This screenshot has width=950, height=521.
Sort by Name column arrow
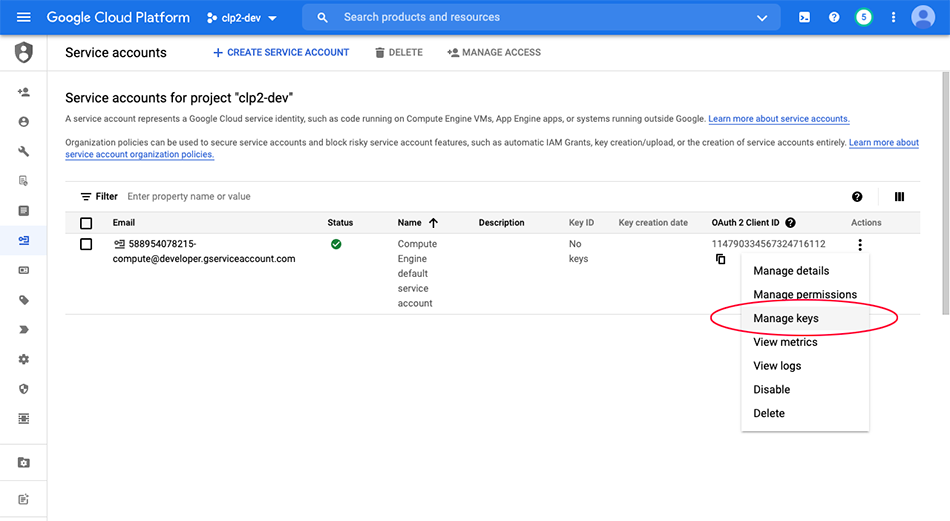pos(433,223)
